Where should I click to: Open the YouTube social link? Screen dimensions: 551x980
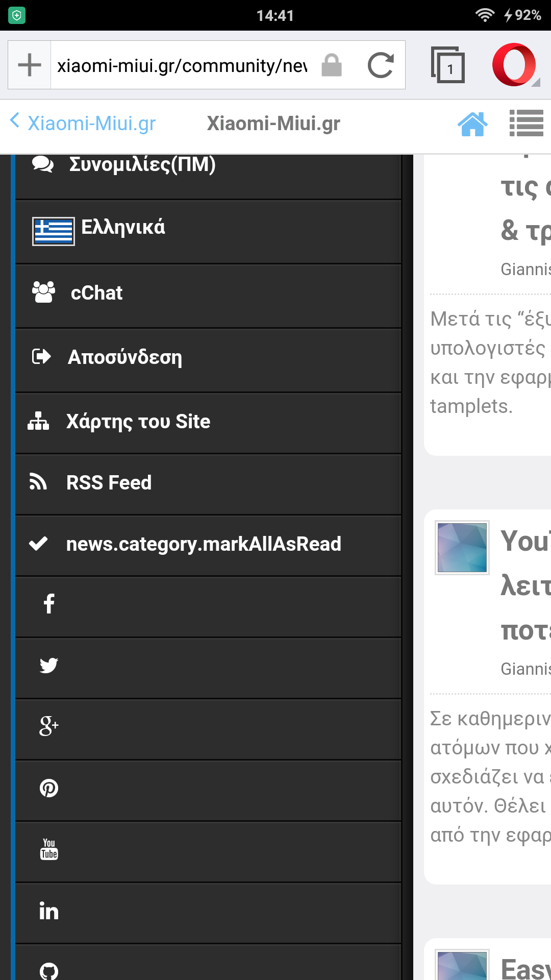[49, 849]
